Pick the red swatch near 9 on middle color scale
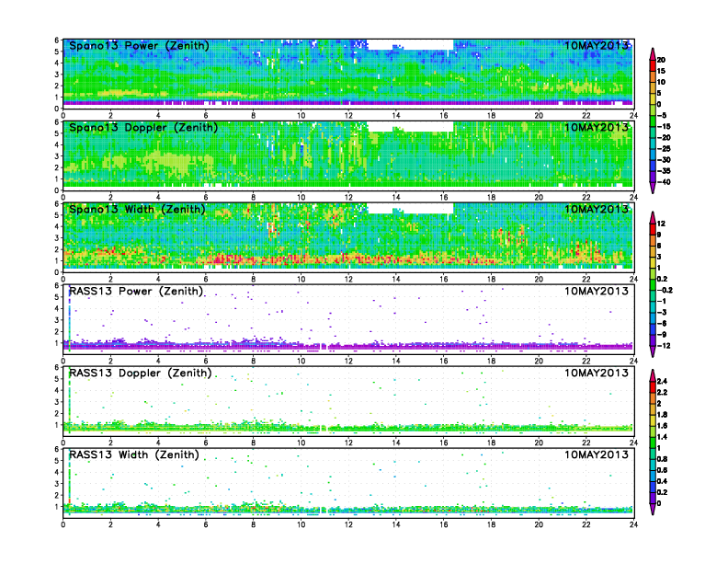Viewport: 728px width, 563px height. point(653,229)
